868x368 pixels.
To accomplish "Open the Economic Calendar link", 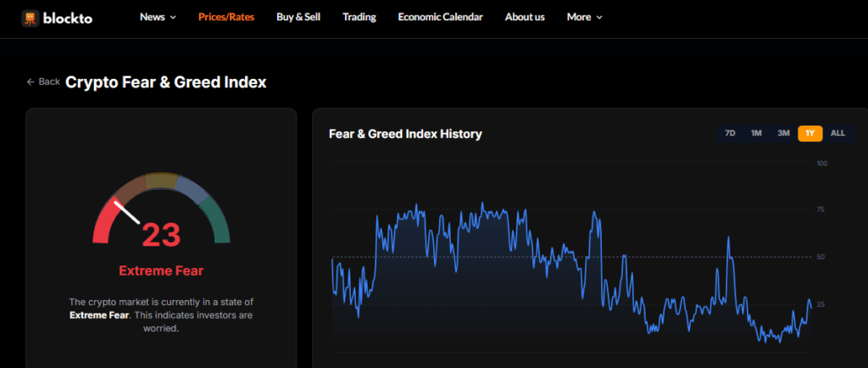I will 440,17.
